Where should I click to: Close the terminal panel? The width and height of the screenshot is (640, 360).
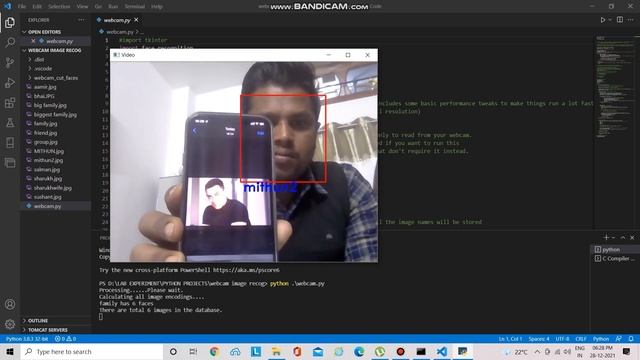click(x=632, y=237)
